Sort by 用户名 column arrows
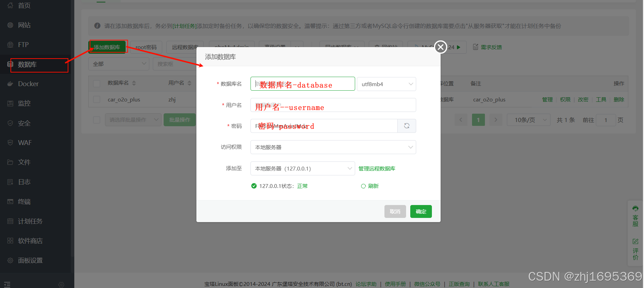Viewport: 644px width, 288px height. click(x=189, y=83)
